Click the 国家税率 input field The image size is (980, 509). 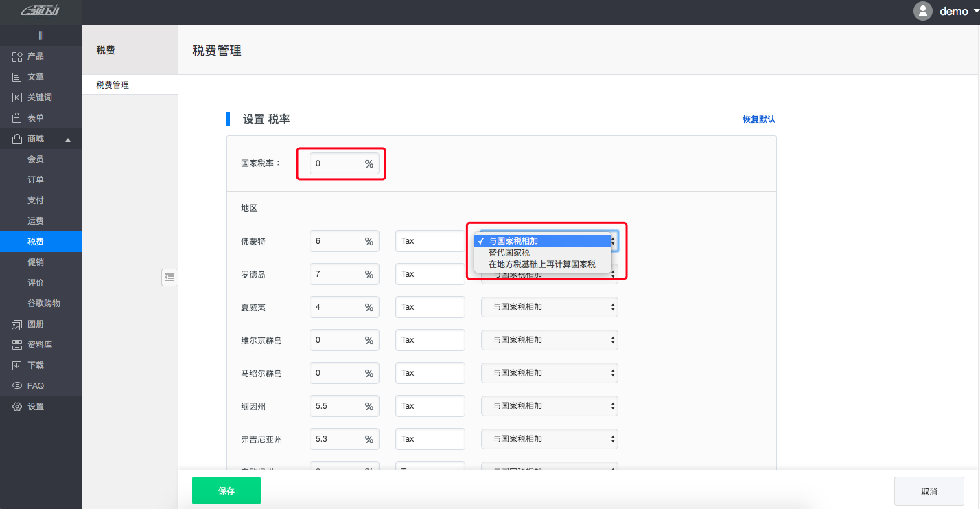tap(336, 164)
